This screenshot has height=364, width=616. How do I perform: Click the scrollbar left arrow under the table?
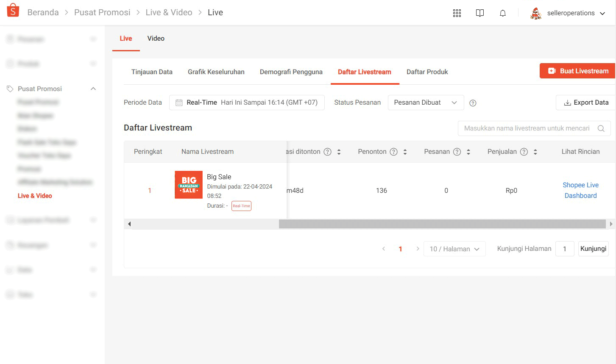coord(129,224)
